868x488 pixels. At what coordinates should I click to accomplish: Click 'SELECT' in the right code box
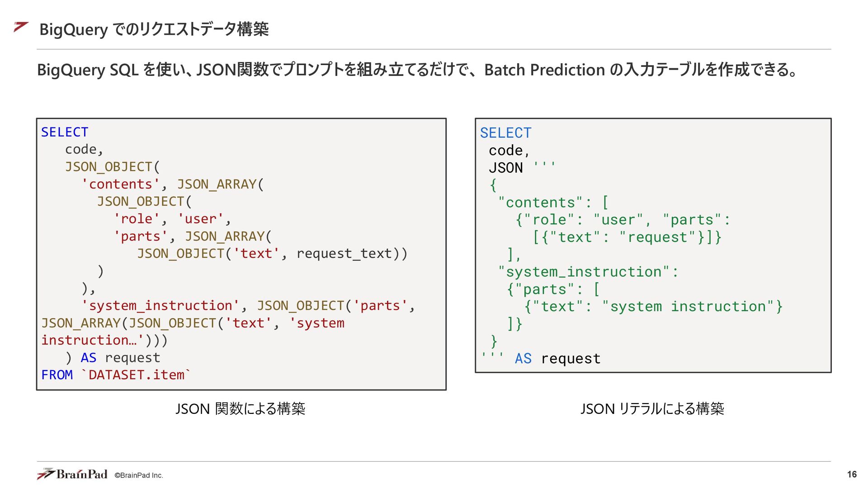point(505,133)
